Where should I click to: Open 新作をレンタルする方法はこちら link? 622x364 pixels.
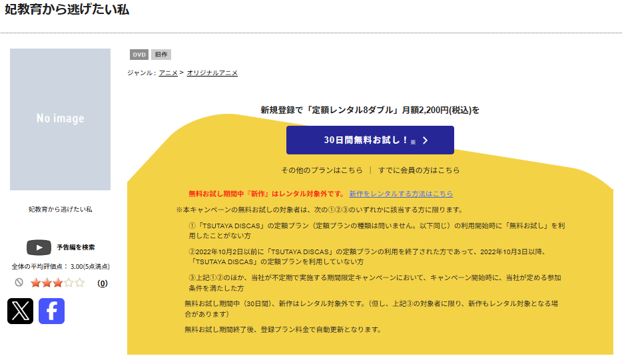[401, 194]
